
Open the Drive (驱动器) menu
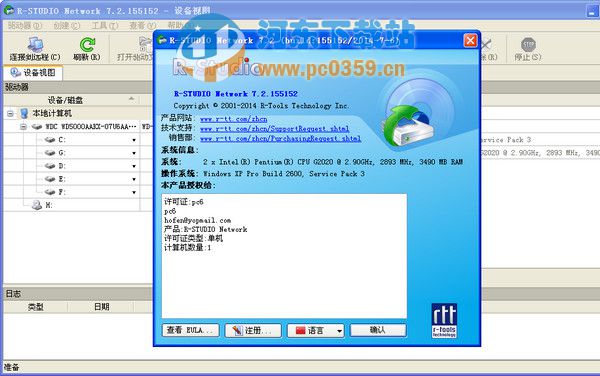[25, 26]
